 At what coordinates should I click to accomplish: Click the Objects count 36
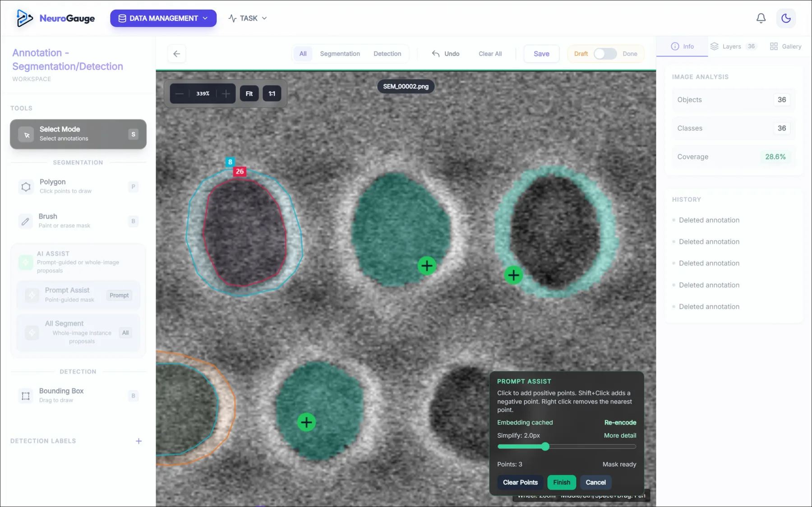[782, 100]
